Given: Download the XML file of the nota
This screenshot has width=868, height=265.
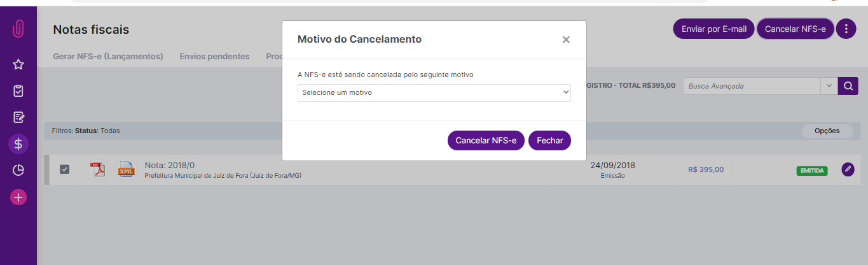Looking at the screenshot, I should (x=126, y=169).
